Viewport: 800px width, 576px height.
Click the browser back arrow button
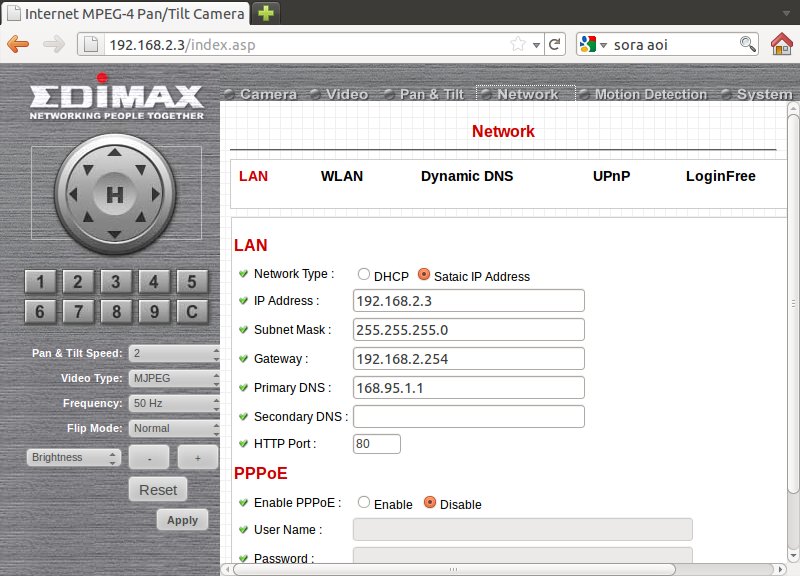click(x=18, y=45)
